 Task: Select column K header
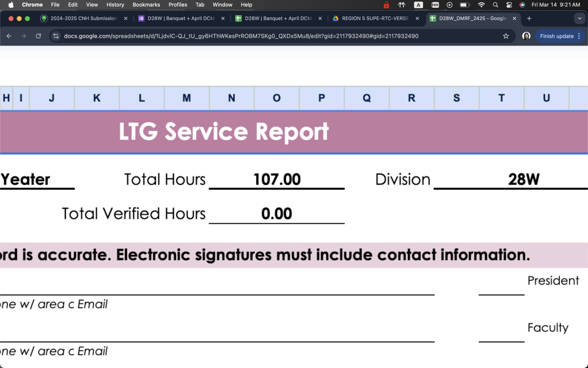click(x=97, y=98)
